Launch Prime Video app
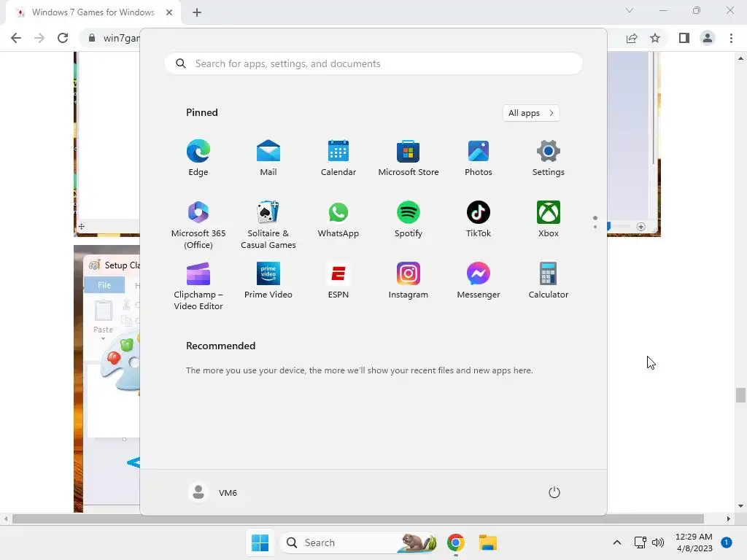 [x=268, y=281]
